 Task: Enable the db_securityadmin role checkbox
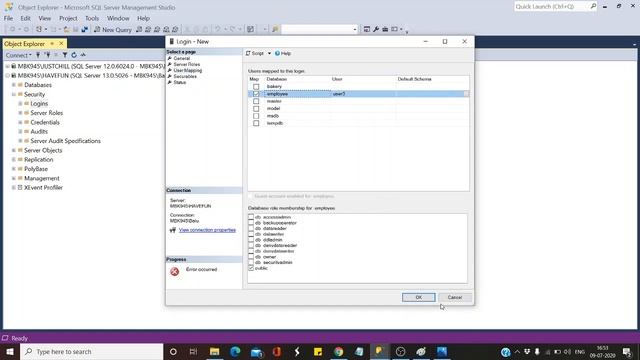[x=251, y=262]
